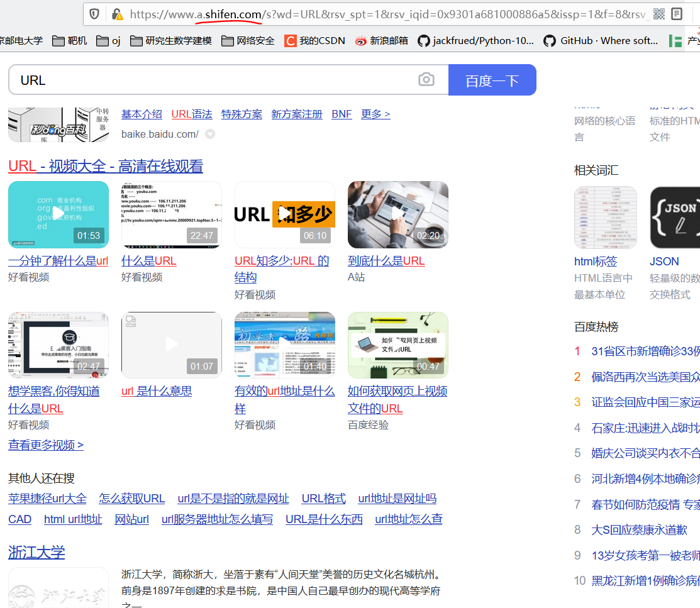Open 想学黑客,你得知道什么是URL link
The width and height of the screenshot is (700, 608).
pyautogui.click(x=53, y=399)
